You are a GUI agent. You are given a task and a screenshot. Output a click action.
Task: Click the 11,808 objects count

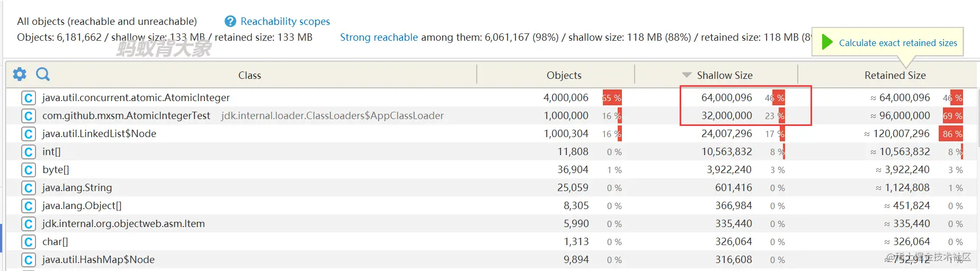tap(573, 152)
